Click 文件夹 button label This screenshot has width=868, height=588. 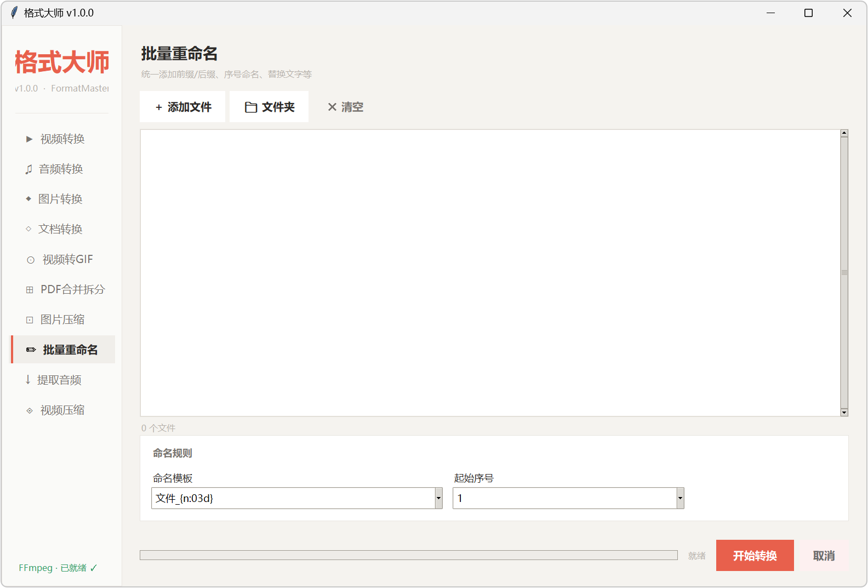pyautogui.click(x=278, y=107)
